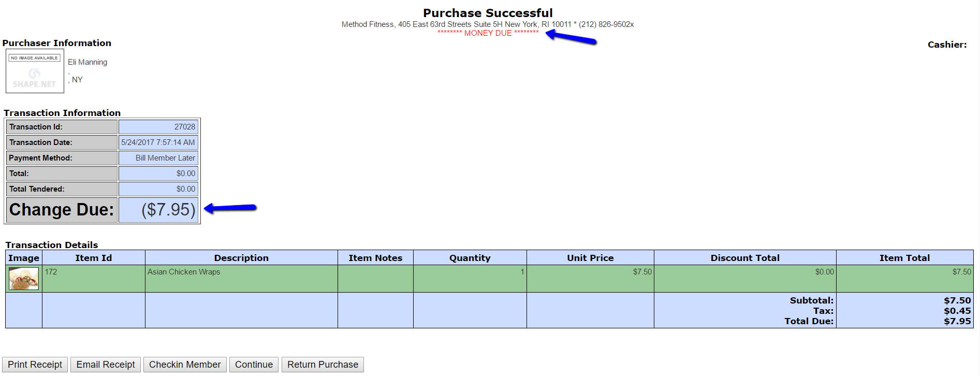
Task: Click the Tax: label
Action: [x=823, y=311]
